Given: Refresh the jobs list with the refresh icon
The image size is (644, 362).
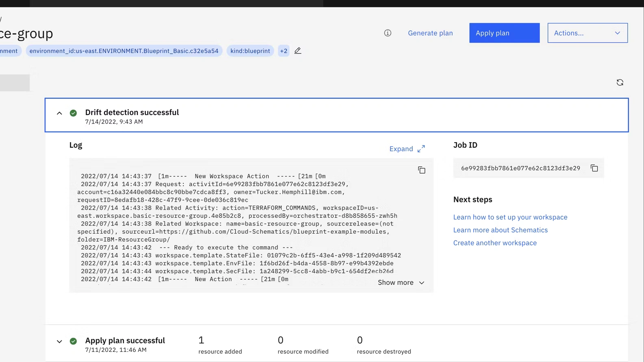Looking at the screenshot, I should pos(620,82).
